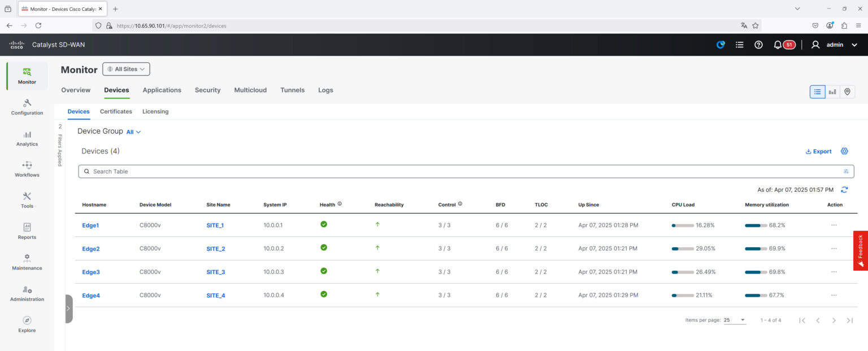868x351 pixels.
Task: Open the Workflows section in the sidebar
Action: [x=27, y=168]
